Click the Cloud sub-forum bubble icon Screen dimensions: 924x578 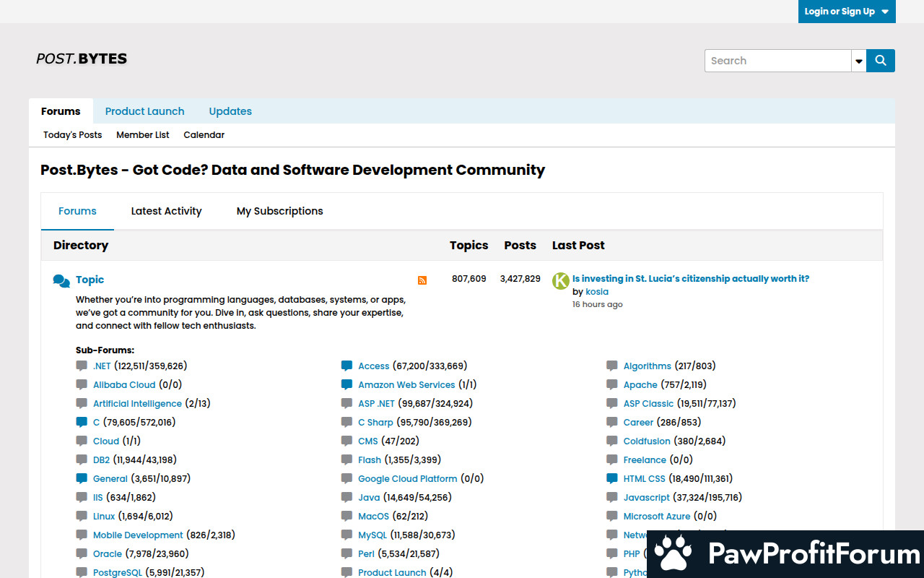click(x=82, y=441)
